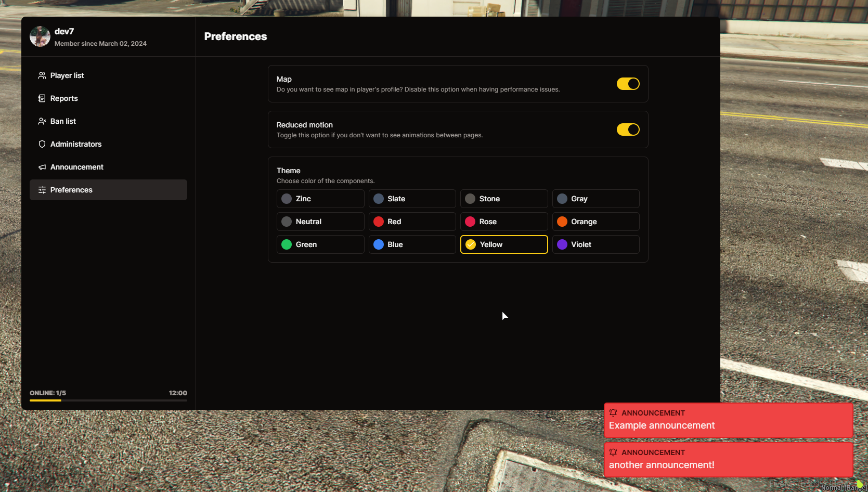Switch to the Reports section
The height and width of the screenshot is (492, 868).
click(x=63, y=98)
